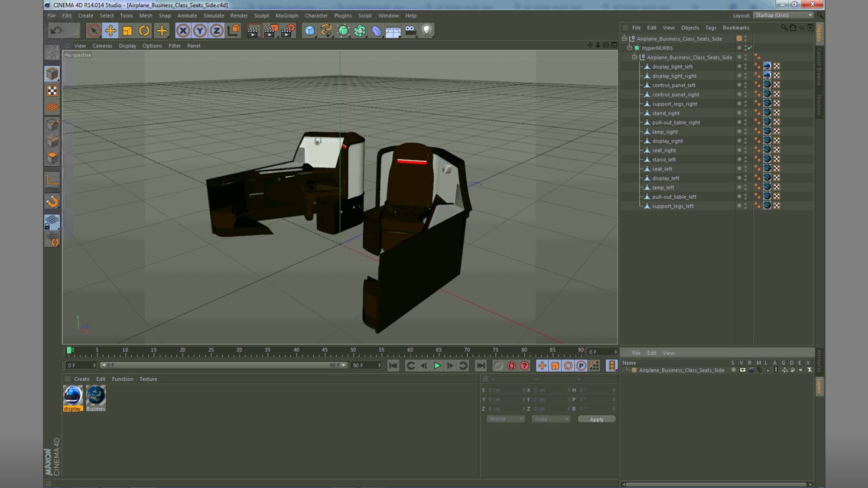Open the Mesh menu
Viewport: 868px width, 488px height.
[x=146, y=15]
